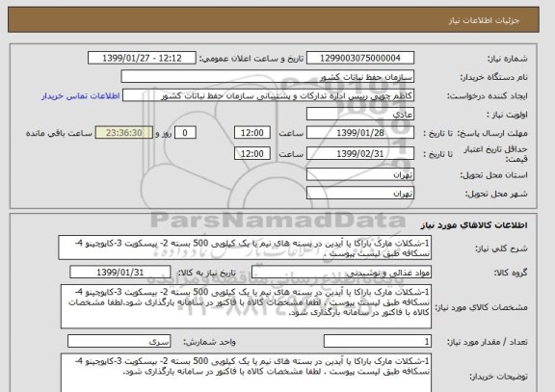Select the counting unit field سری
The width and height of the screenshot is (555, 392).
[119, 341]
